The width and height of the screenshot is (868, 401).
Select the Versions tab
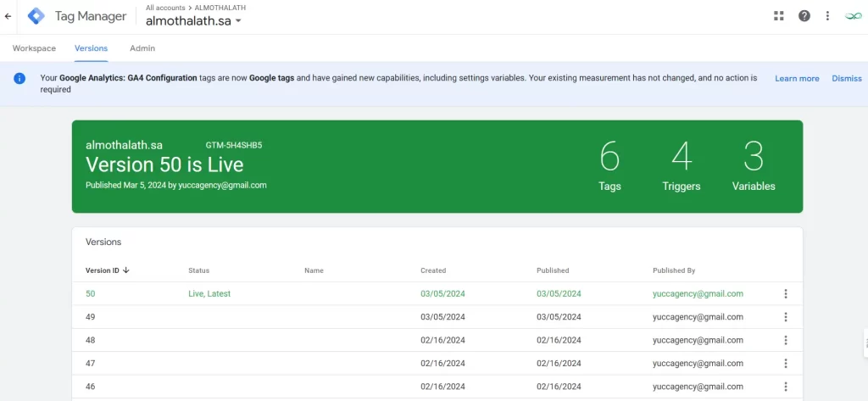pyautogui.click(x=91, y=48)
